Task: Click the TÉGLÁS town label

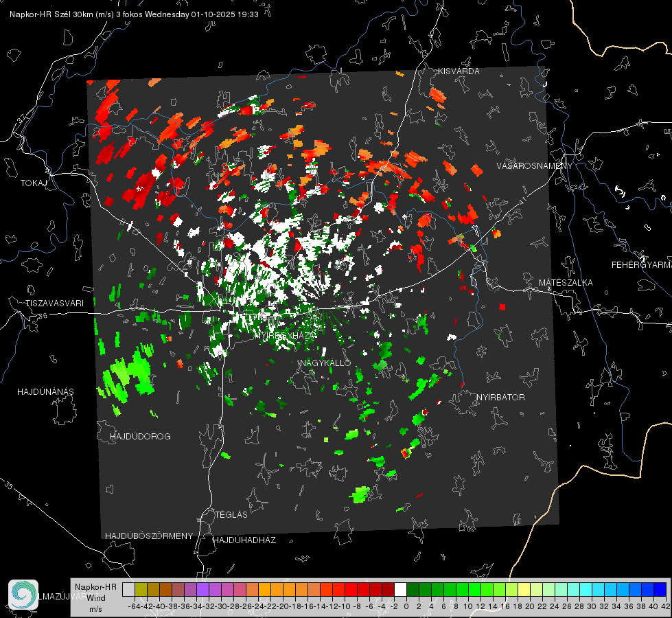Action: tap(231, 515)
